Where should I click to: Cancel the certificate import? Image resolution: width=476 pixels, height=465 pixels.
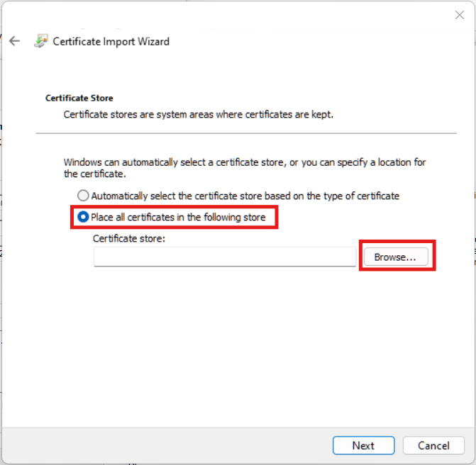(433, 445)
